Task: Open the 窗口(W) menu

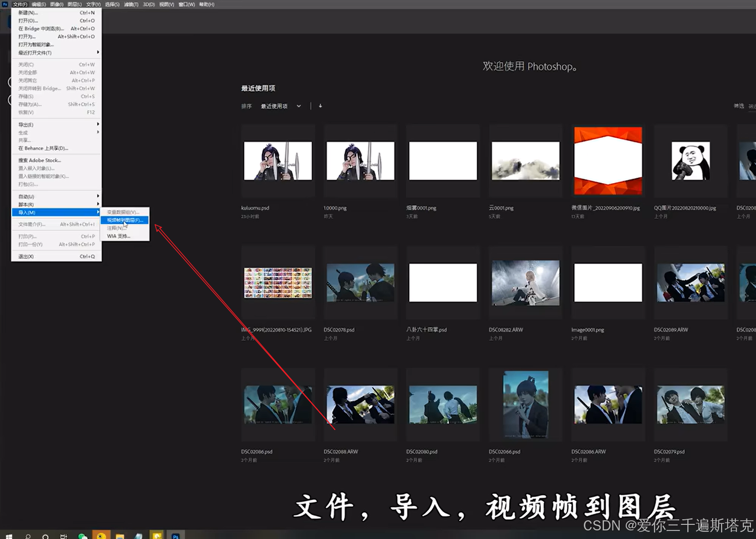Action: (x=186, y=4)
